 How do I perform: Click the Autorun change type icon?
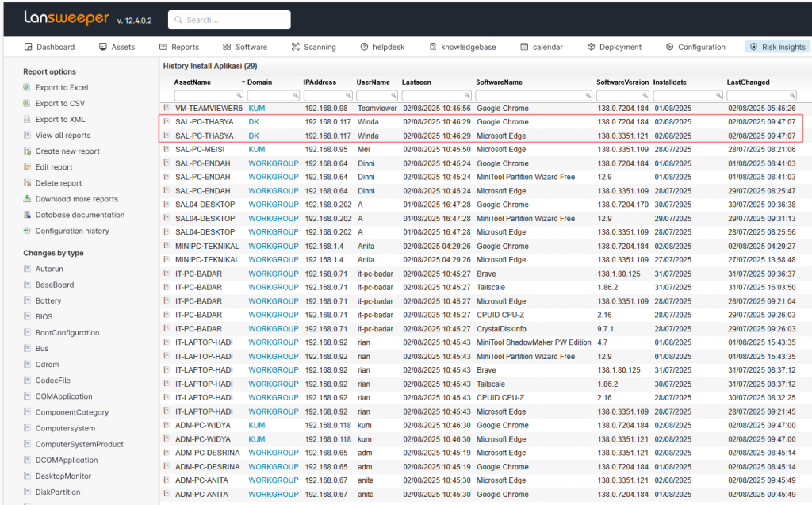pos(27,268)
